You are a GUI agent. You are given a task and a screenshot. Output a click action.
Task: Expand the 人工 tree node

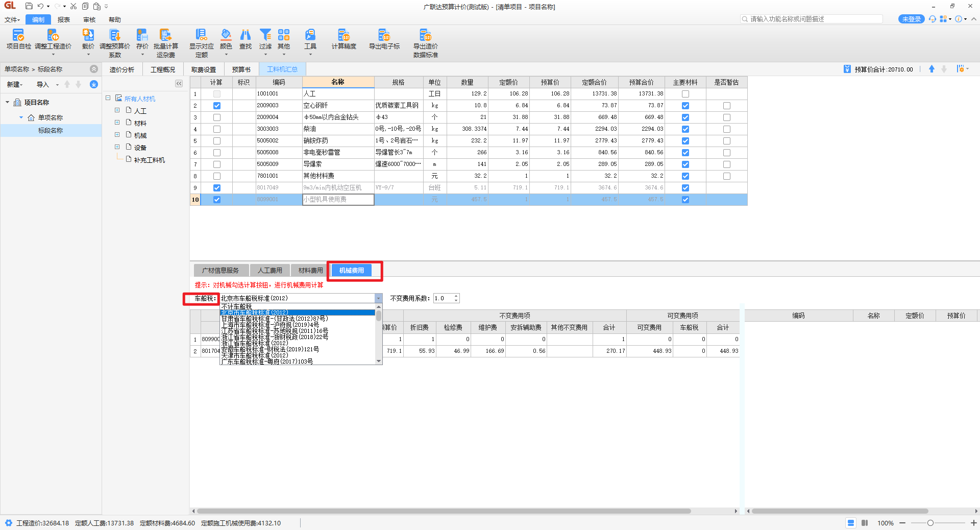point(117,110)
